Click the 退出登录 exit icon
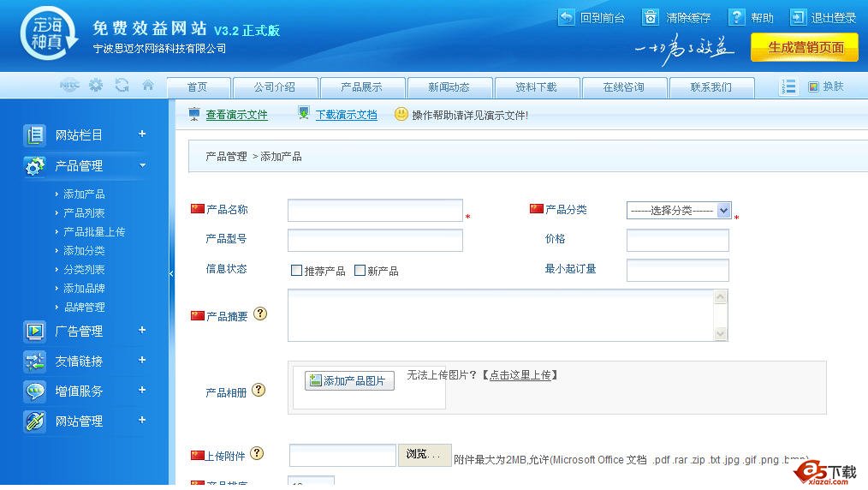This screenshot has height=490, width=868. 798,17
